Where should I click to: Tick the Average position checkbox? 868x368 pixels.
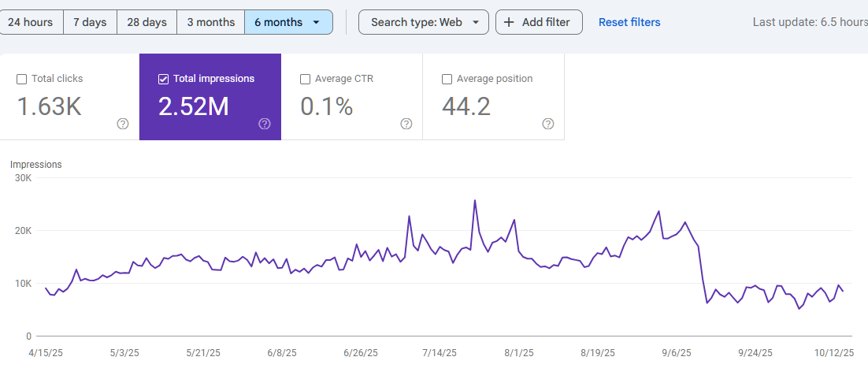click(x=447, y=79)
